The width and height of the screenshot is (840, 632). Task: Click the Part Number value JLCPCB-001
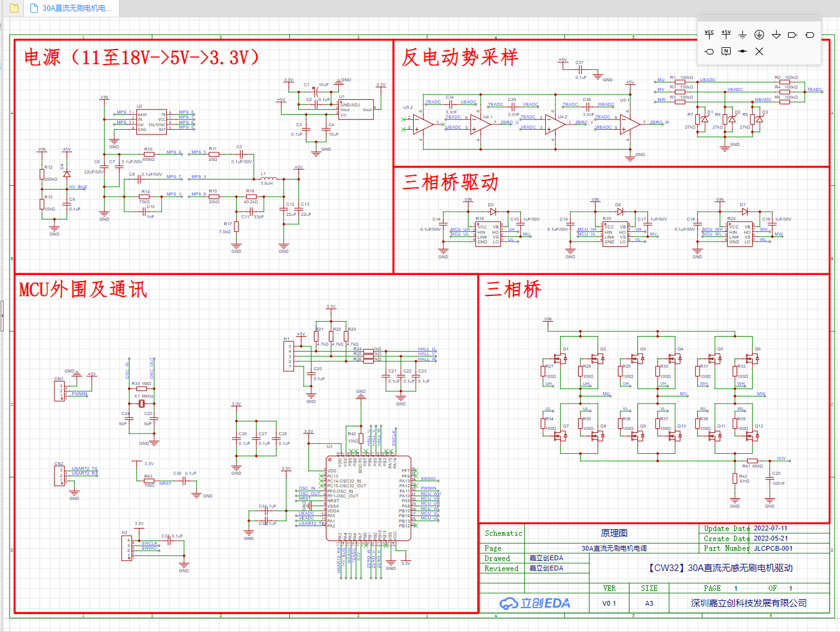(x=773, y=548)
